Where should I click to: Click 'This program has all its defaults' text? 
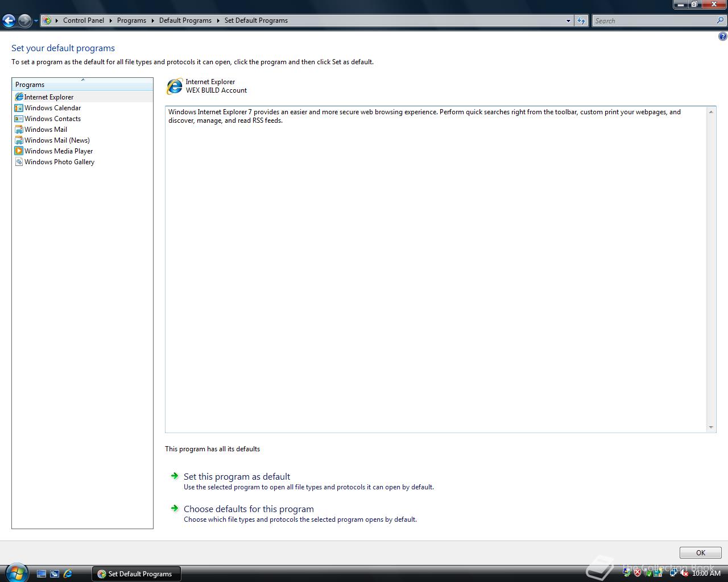point(212,449)
